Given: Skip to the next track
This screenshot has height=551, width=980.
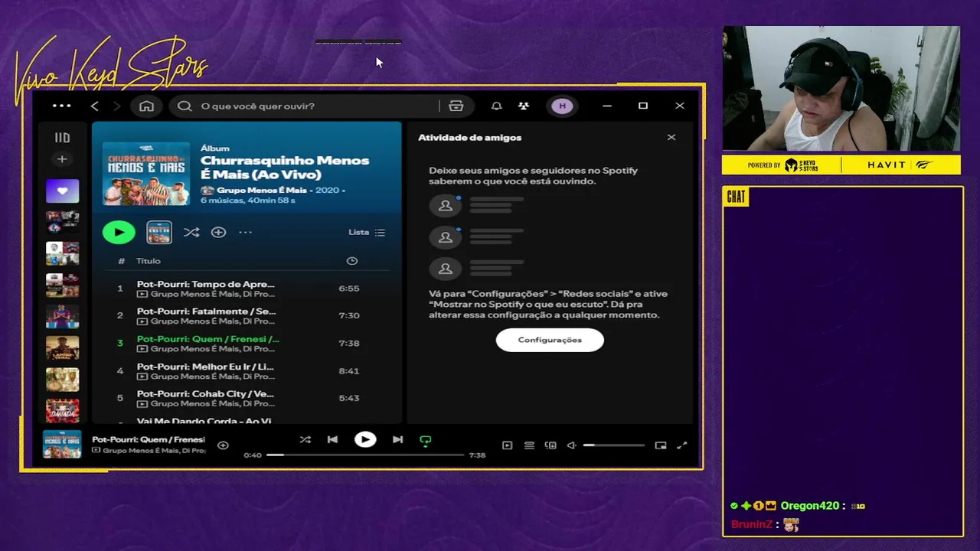Looking at the screenshot, I should pos(397,439).
